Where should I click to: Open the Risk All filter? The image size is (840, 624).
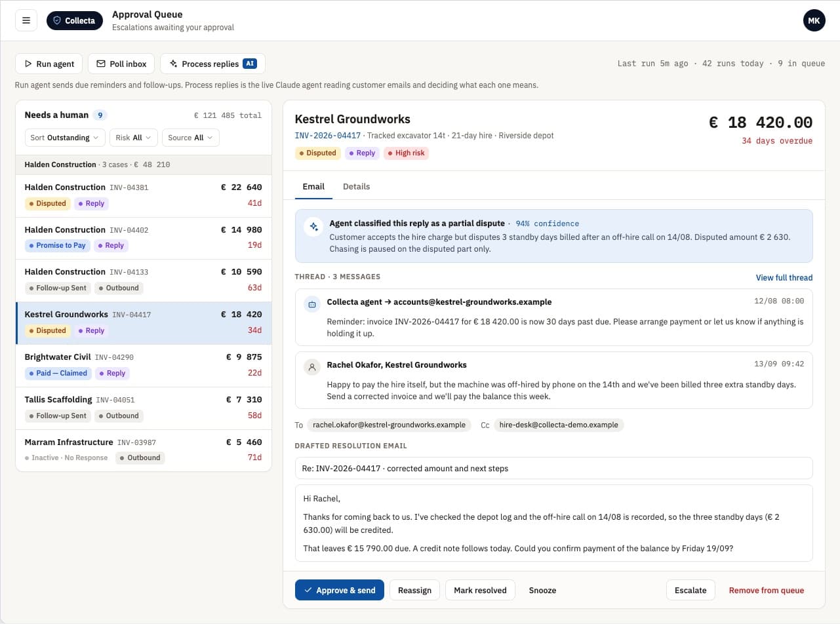134,138
